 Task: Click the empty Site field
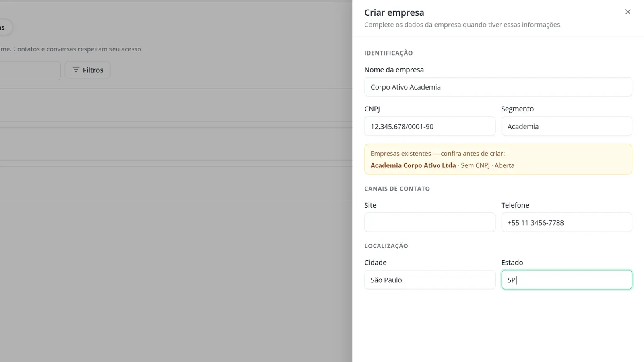click(430, 222)
